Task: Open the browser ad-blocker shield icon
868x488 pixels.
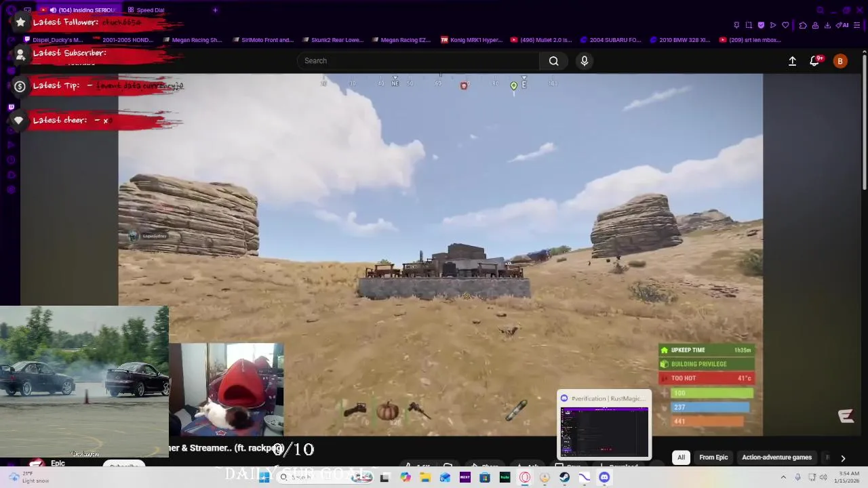Action: [761, 25]
